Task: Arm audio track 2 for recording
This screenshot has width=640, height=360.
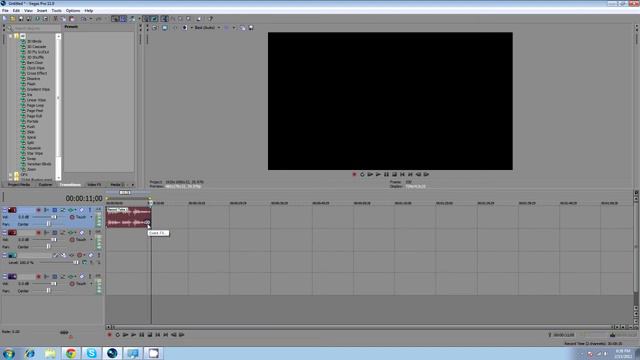Action: [38, 233]
